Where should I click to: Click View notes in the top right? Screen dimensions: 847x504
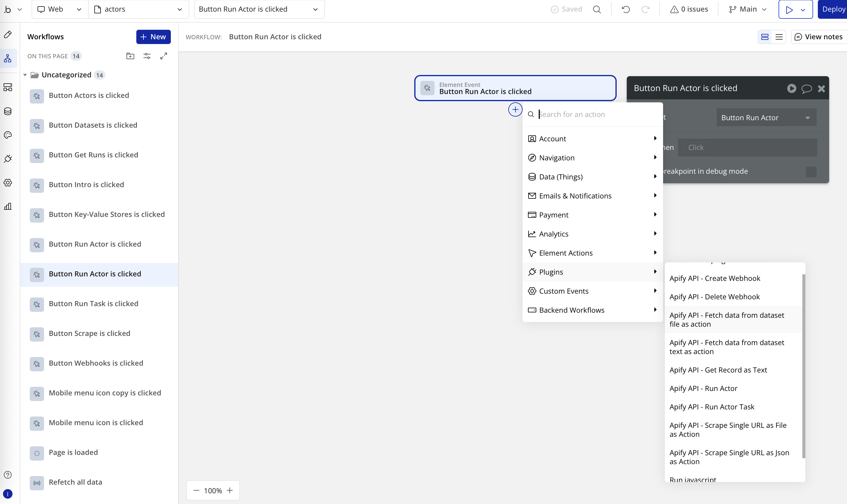(818, 37)
